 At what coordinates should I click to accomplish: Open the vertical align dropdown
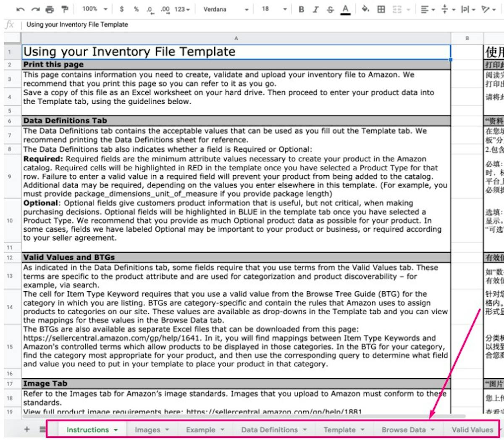tap(448, 9)
